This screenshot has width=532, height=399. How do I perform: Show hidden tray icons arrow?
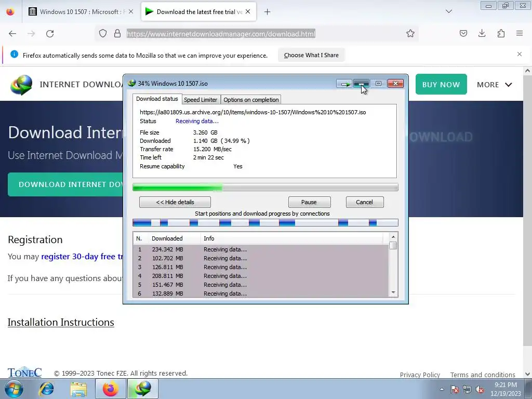click(442, 389)
